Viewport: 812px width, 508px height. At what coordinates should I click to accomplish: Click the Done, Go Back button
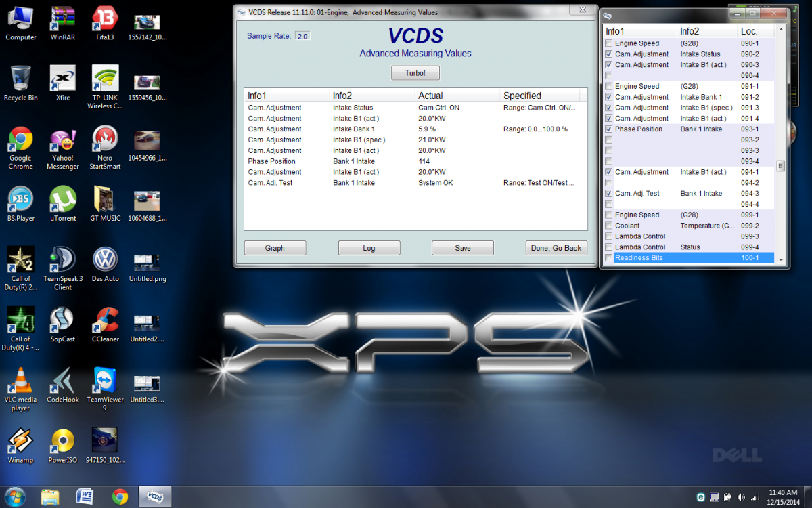point(556,248)
